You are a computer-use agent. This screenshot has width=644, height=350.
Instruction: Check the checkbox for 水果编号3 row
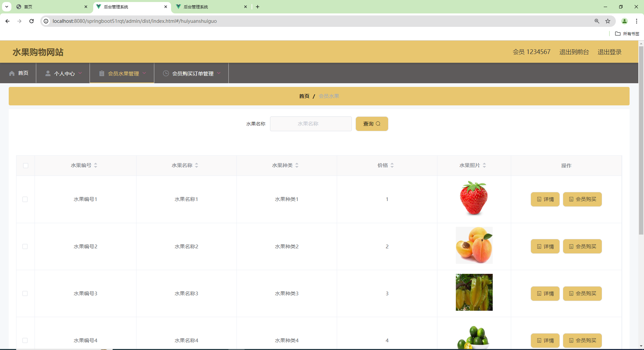[25, 293]
